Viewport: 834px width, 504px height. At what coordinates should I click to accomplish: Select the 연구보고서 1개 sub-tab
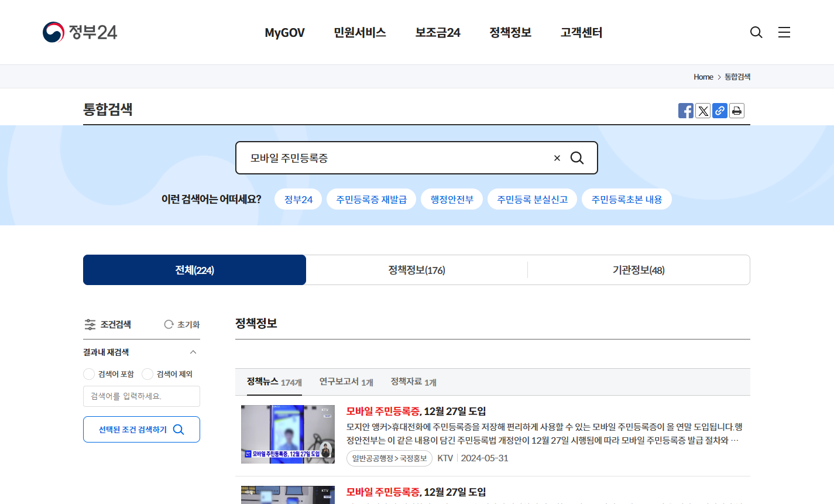pos(346,382)
